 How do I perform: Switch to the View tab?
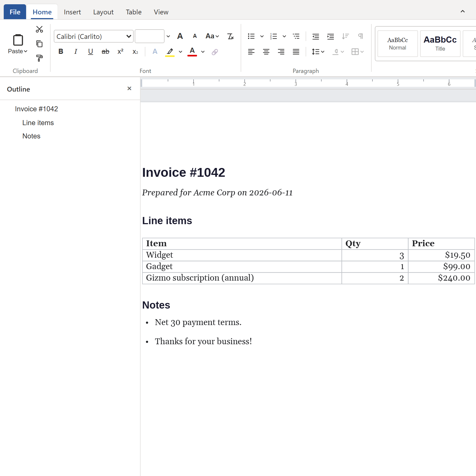point(161,12)
